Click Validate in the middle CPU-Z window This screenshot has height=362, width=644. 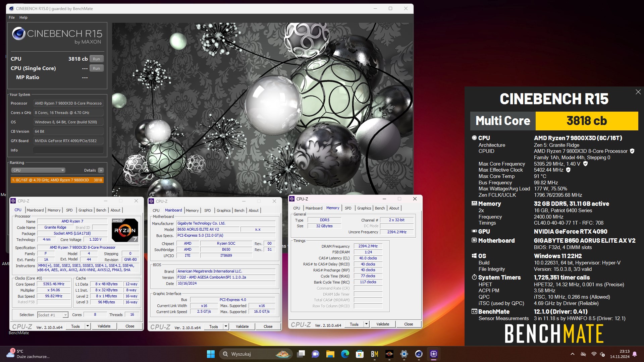[x=242, y=326]
